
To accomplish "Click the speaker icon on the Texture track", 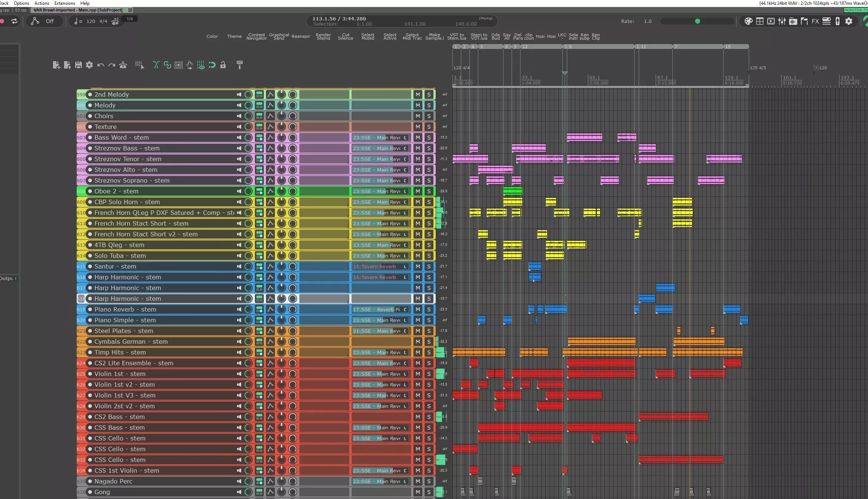I will (x=239, y=127).
